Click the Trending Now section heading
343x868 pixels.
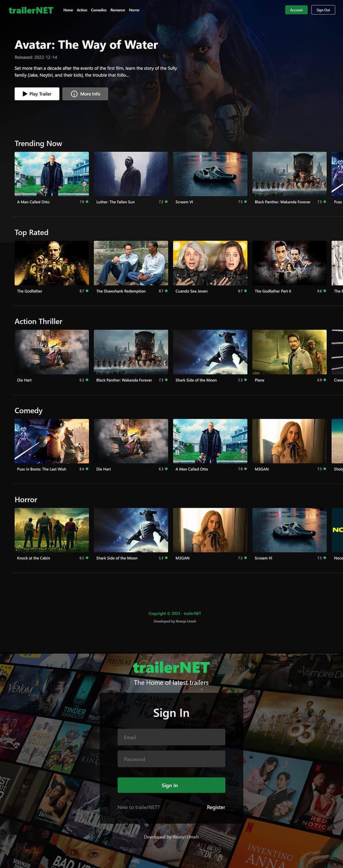(38, 144)
